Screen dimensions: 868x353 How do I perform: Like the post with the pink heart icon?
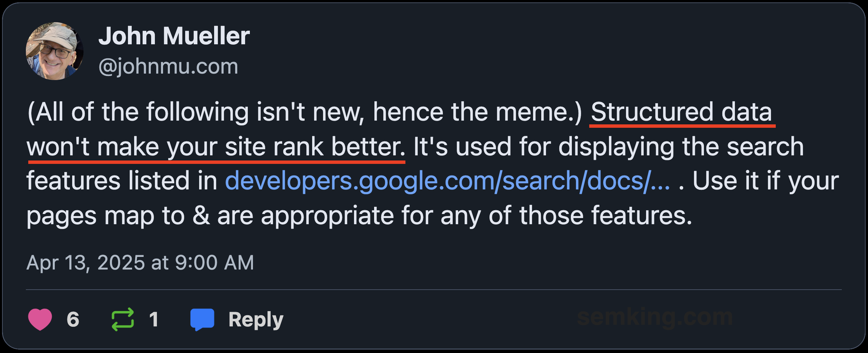pyautogui.click(x=40, y=319)
